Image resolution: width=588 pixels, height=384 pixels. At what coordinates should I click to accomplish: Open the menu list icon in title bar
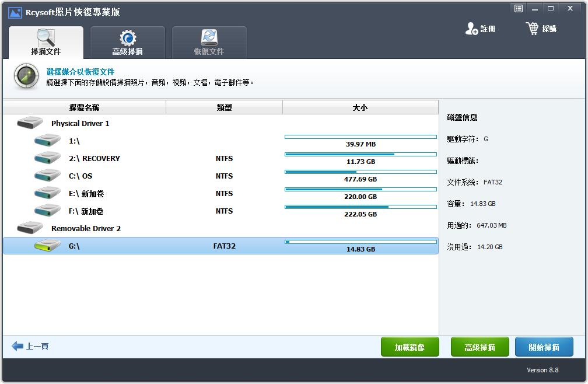518,8
